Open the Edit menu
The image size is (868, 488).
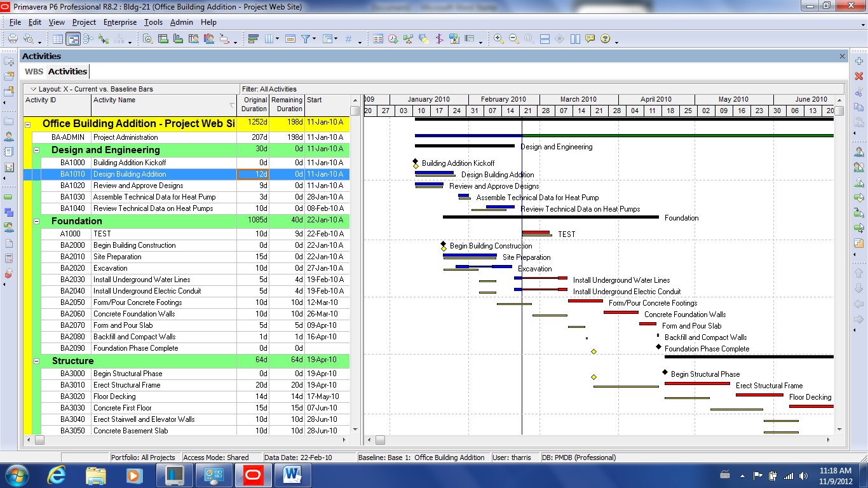click(x=34, y=22)
